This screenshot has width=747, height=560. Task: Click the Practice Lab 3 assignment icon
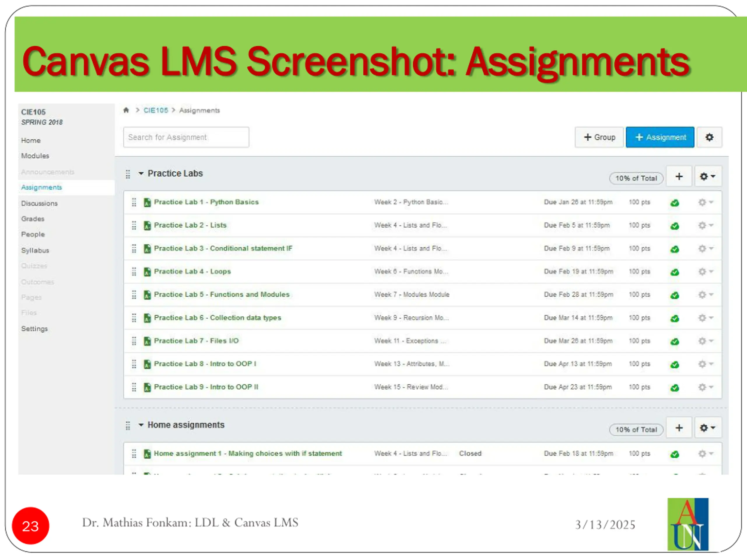click(147, 249)
